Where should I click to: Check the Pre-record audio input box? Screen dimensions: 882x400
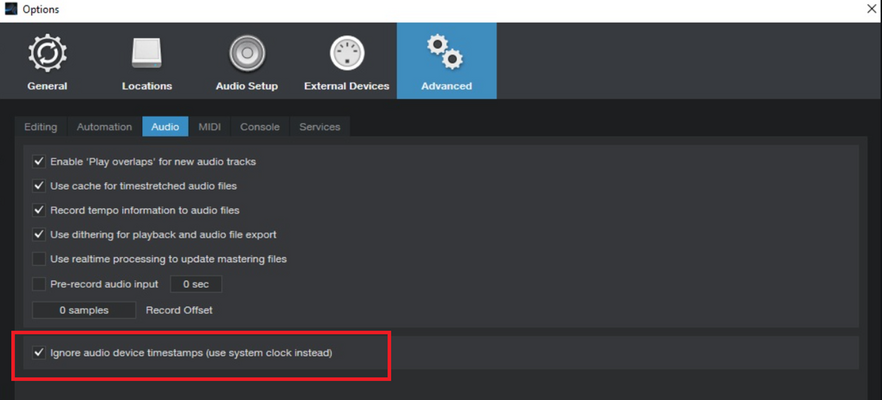click(x=39, y=284)
